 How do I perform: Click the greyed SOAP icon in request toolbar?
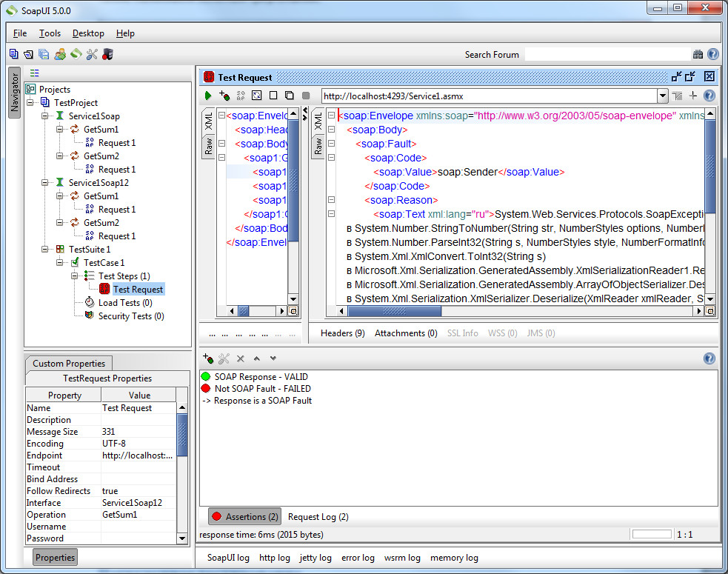pos(241,96)
